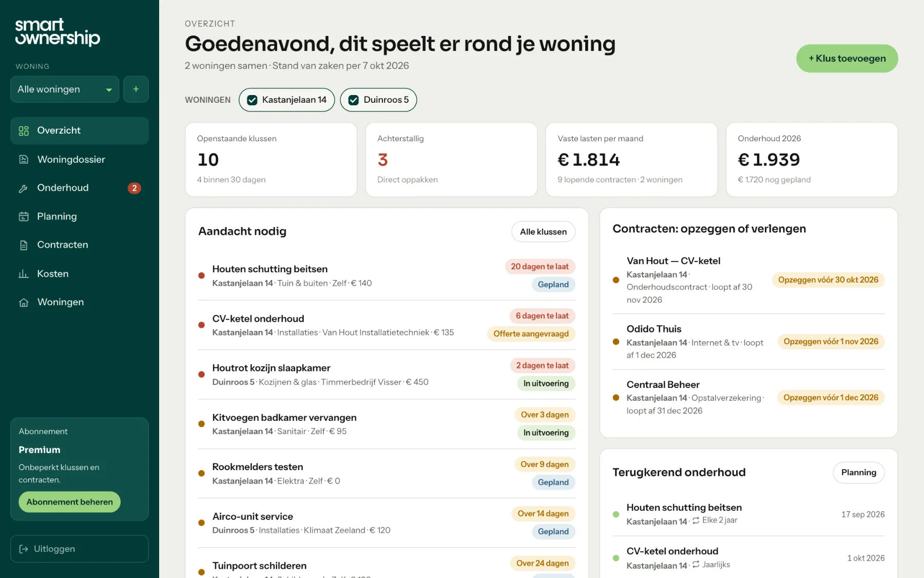
Task: Click the Over 9 dagen badge
Action: (x=545, y=464)
